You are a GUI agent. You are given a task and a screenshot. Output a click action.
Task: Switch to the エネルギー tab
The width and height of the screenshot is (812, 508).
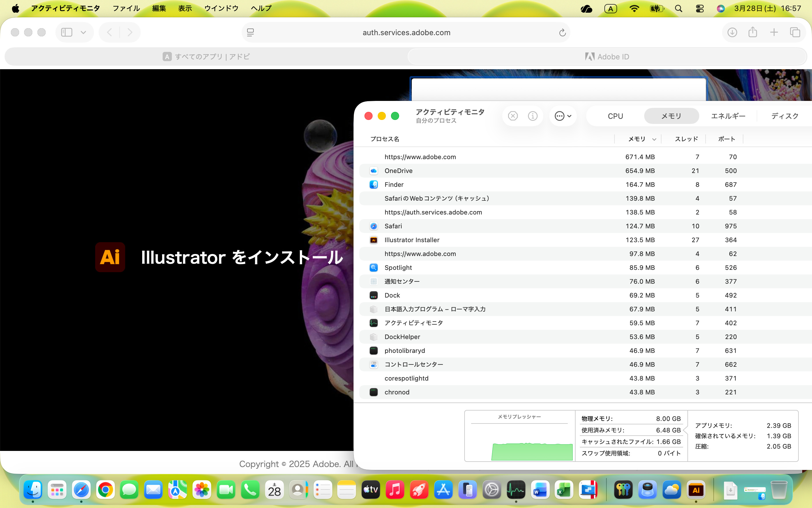tap(728, 116)
